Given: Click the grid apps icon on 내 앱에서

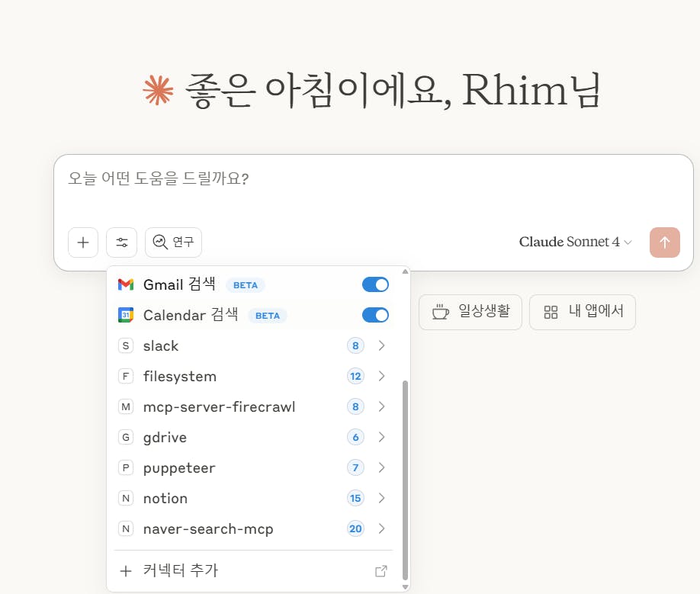Looking at the screenshot, I should tap(551, 312).
